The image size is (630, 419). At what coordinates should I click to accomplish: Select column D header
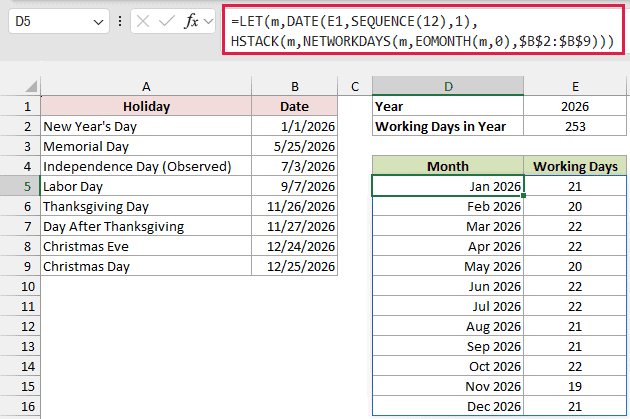point(448,86)
